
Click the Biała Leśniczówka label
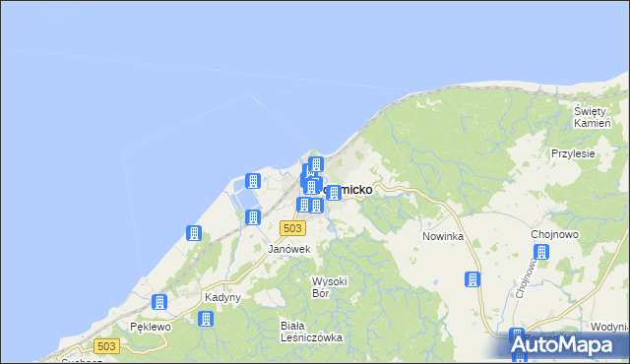tap(311, 332)
